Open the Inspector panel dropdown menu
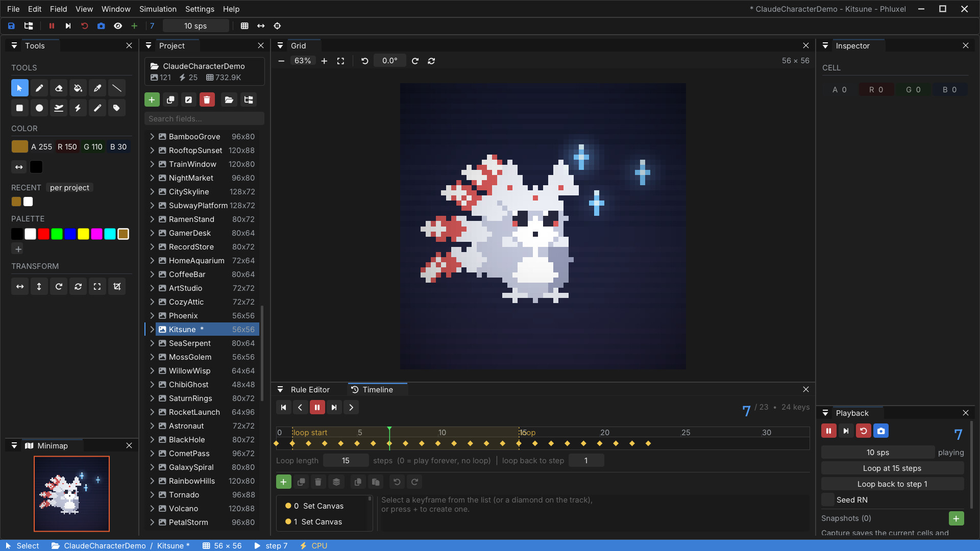The image size is (980, 551). pos(825,45)
